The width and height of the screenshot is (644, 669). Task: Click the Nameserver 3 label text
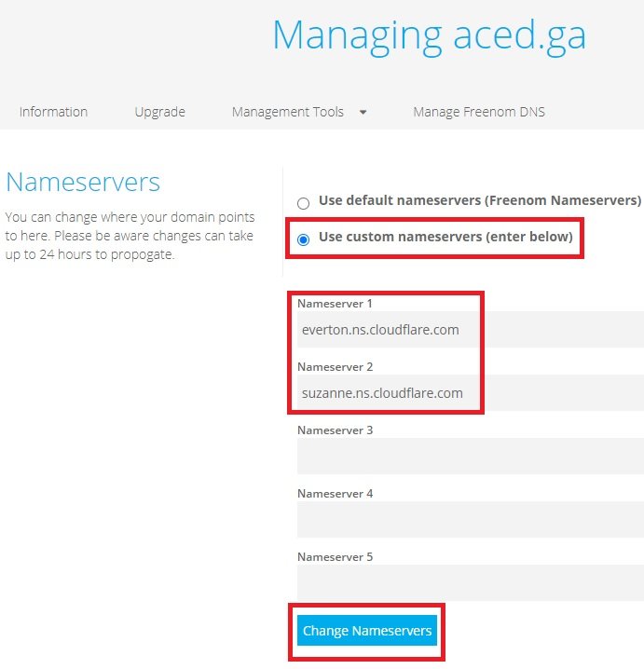[x=335, y=430]
